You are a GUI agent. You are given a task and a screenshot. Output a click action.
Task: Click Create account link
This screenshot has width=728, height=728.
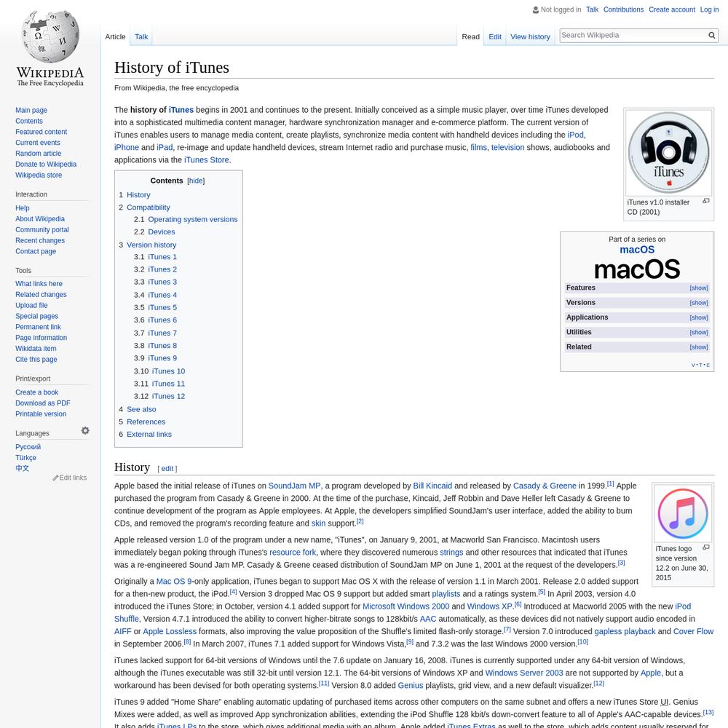pyautogui.click(x=672, y=9)
